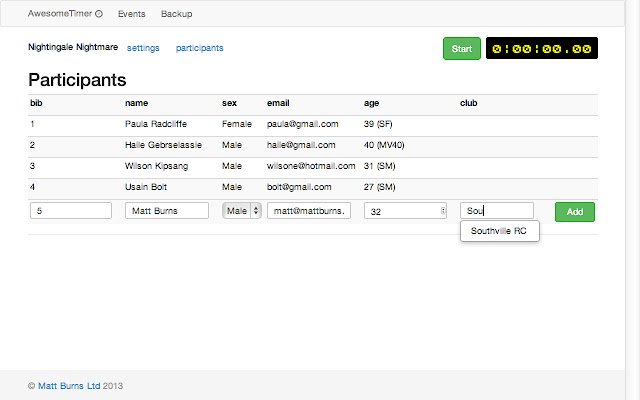Open the Backup menu item
The width and height of the screenshot is (640, 400).
176,14
